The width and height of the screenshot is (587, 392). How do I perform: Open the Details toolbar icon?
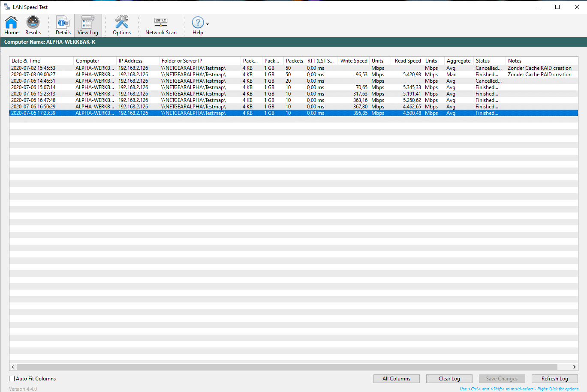tap(63, 22)
